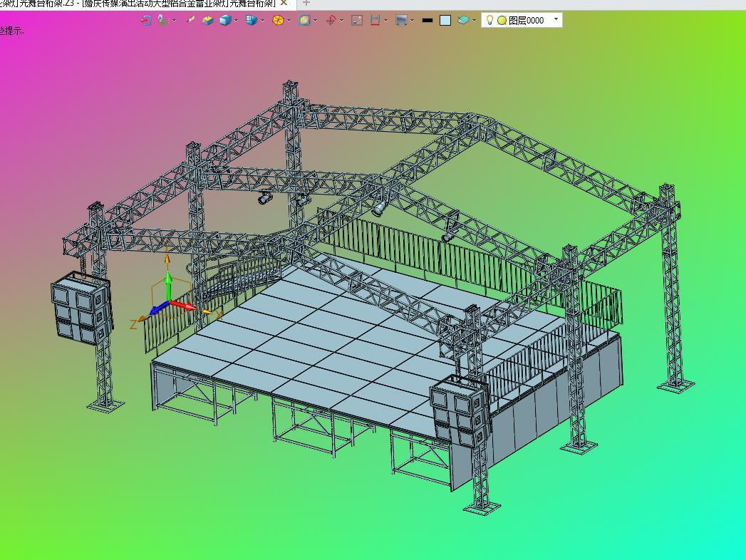Toggle the black line width control
The height and width of the screenshot is (560, 746).
tap(427, 20)
